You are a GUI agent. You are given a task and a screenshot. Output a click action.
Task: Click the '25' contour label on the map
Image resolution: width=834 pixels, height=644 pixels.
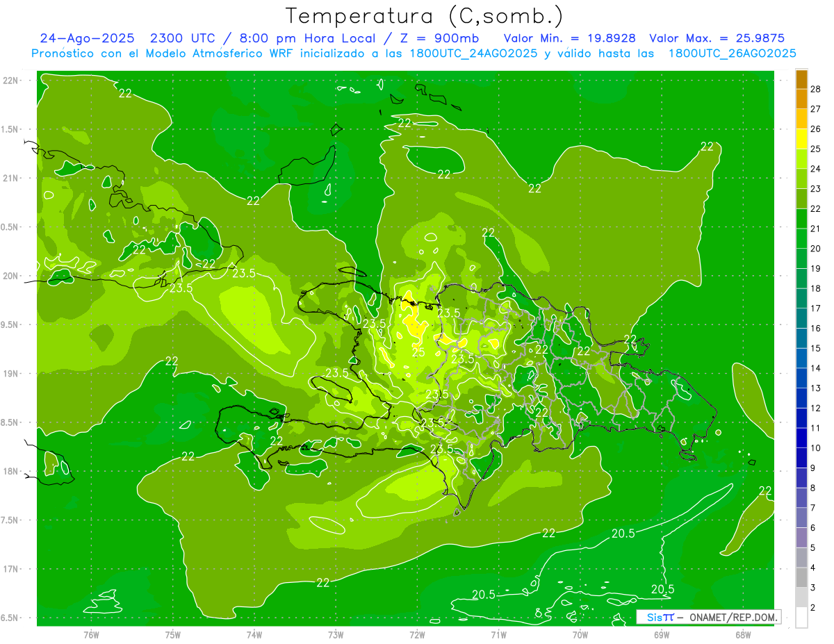(418, 352)
